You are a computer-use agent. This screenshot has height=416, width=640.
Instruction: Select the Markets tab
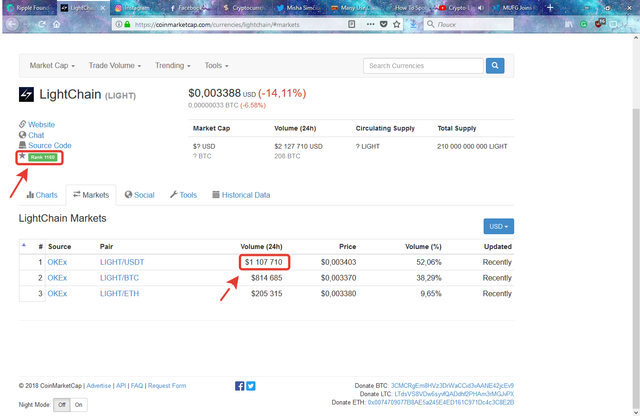pyautogui.click(x=91, y=195)
